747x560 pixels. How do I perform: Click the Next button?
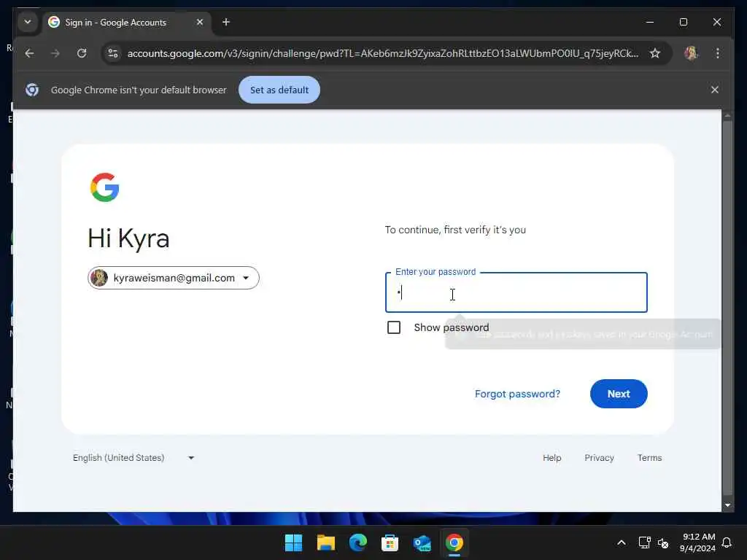619,394
